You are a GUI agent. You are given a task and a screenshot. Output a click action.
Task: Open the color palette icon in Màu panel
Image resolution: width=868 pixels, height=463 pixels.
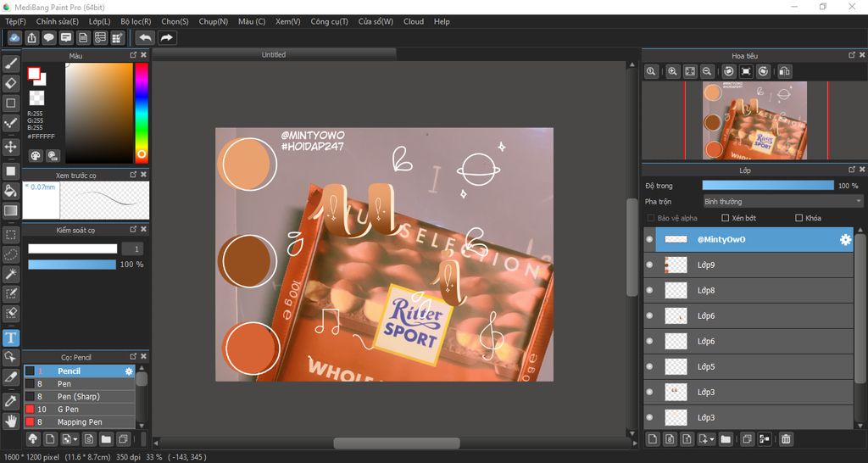coord(36,156)
